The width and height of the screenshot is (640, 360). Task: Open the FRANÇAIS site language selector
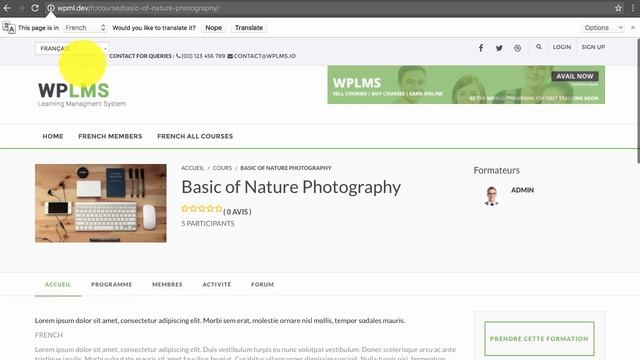pos(72,49)
